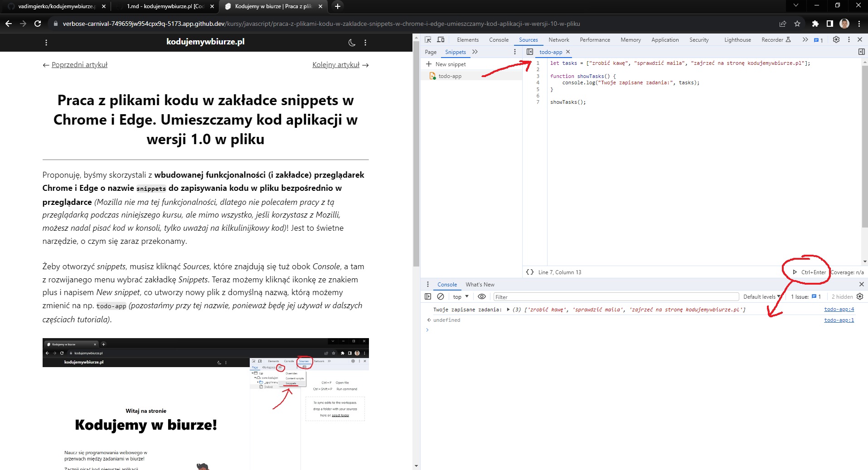Screen dimensions: 868x470
Task: Click the pretty print braces icon
Action: click(529, 272)
